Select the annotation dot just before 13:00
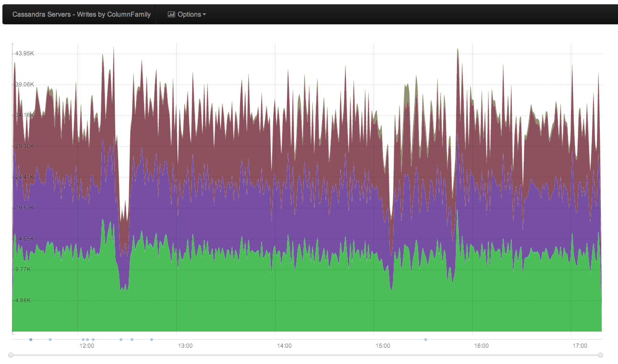Viewport: 618px width, 364px height. coord(152,340)
